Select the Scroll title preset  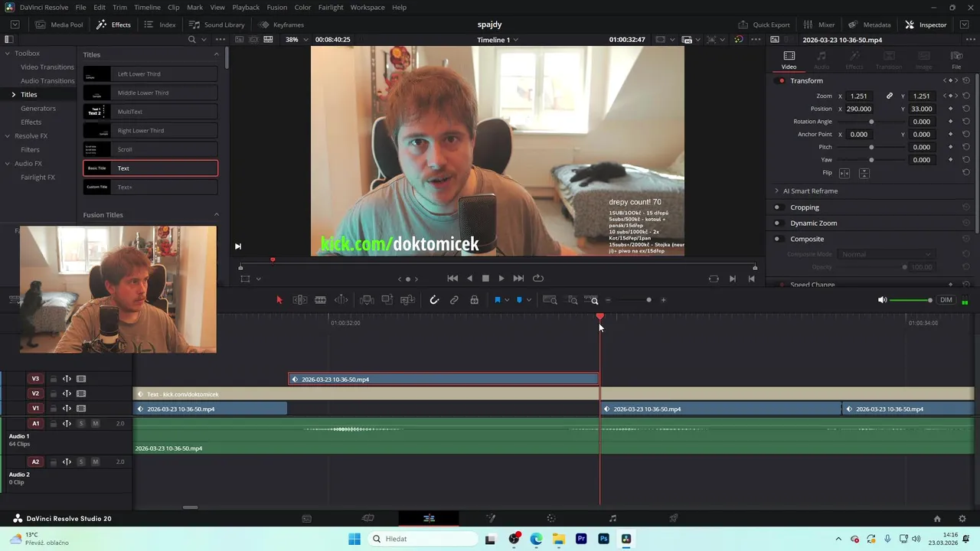[x=151, y=149]
